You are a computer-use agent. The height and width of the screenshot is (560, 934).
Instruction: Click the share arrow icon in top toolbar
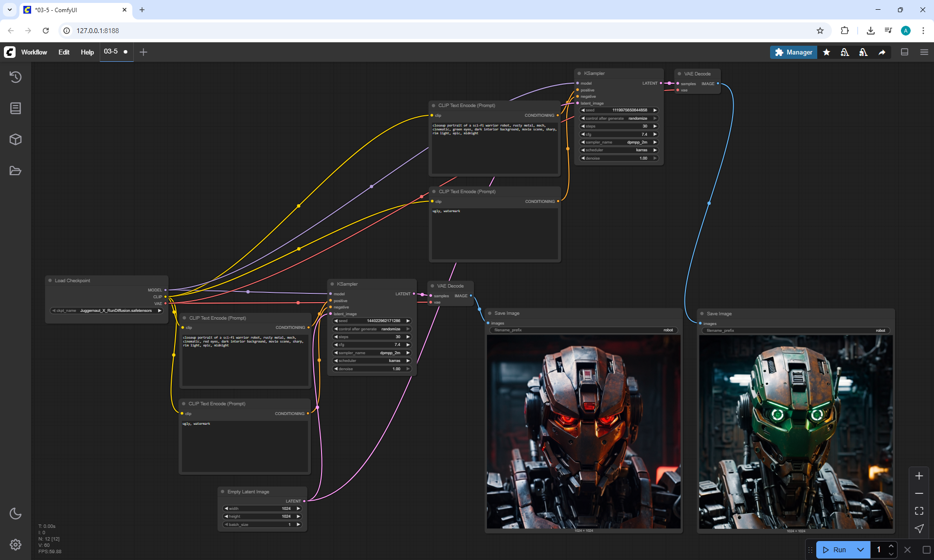882,52
